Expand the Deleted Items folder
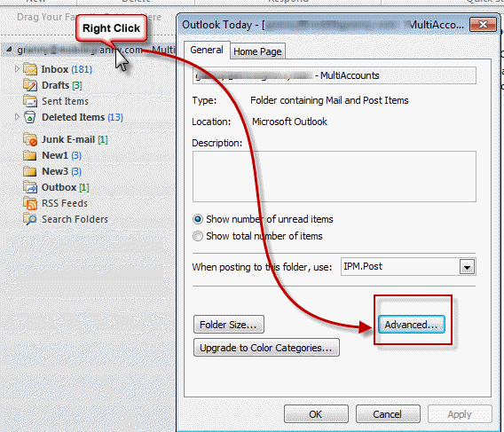504x432 pixels. click(17, 117)
